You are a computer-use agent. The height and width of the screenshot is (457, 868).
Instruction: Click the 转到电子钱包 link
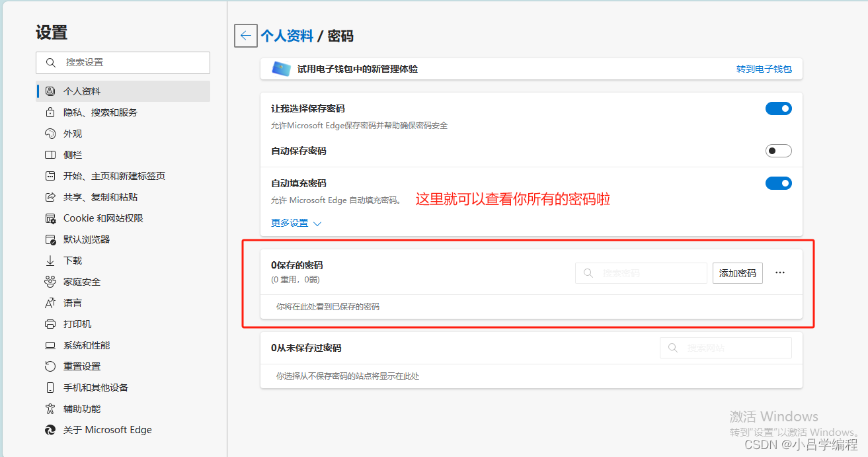point(764,69)
